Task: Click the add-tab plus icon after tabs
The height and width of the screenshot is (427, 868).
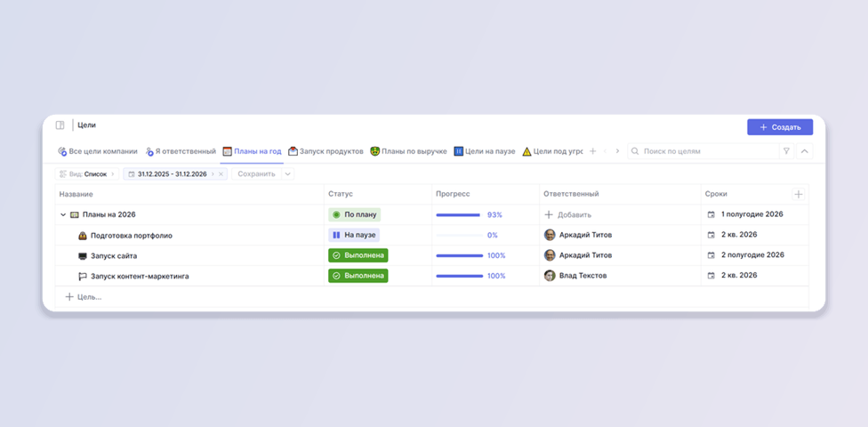Action: (x=592, y=151)
